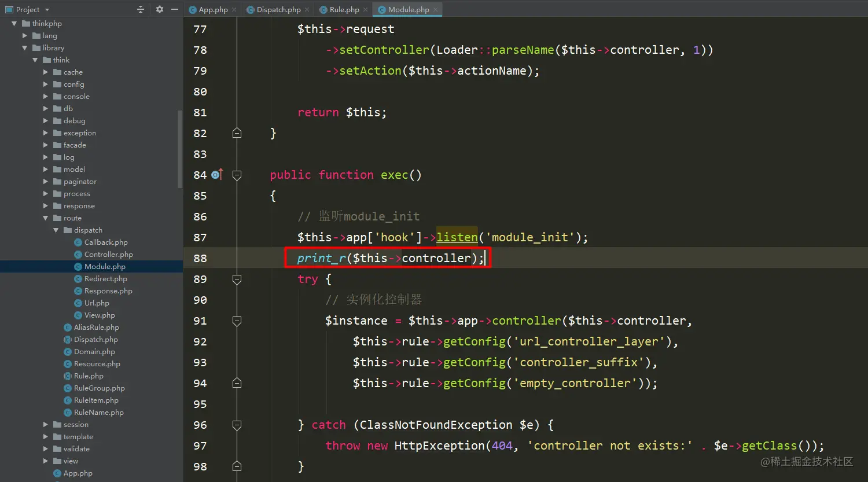Viewport: 868px width, 482px height.
Task: Expand the cache folder
Action: point(46,72)
